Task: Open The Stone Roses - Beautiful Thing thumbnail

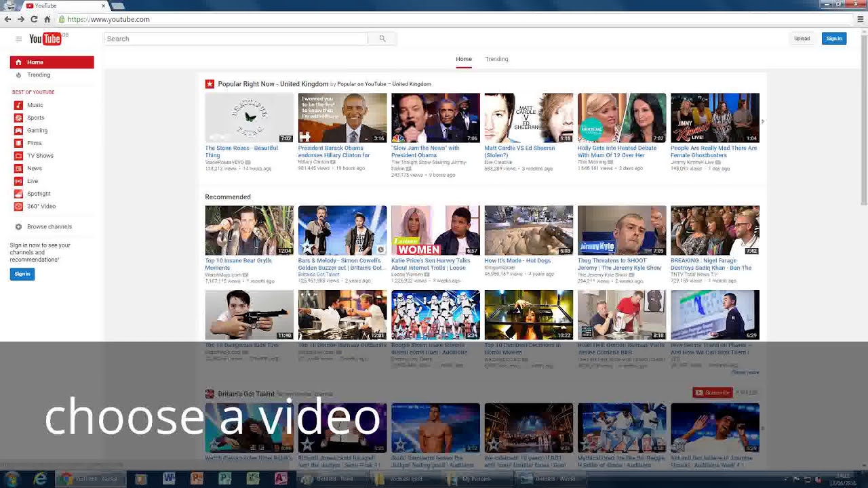Action: coord(249,118)
